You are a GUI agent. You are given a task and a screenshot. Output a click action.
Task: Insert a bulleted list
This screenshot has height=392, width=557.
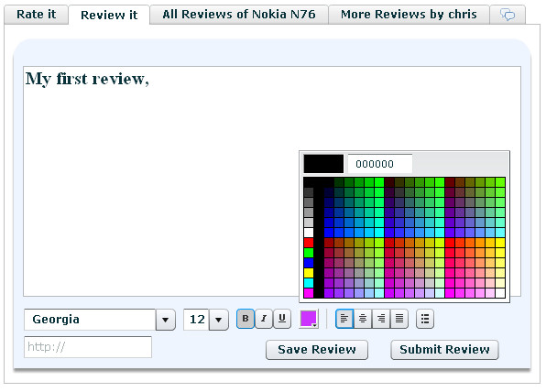(424, 319)
